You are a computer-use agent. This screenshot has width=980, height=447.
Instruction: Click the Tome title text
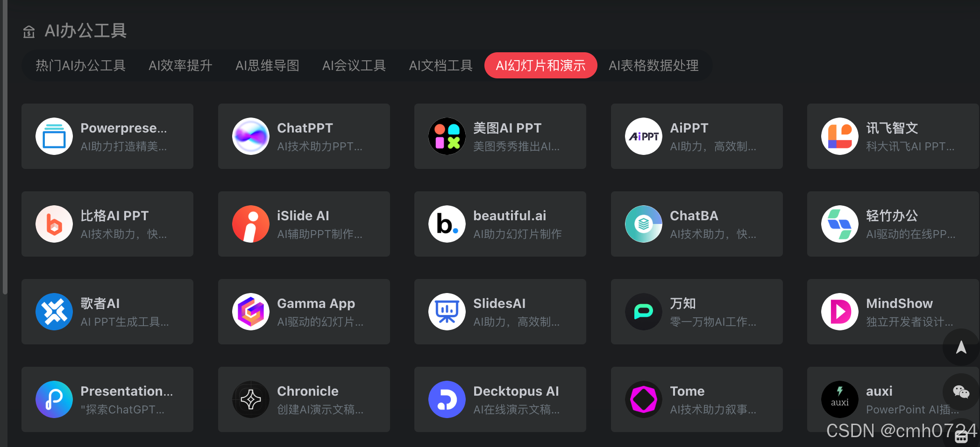coord(687,391)
